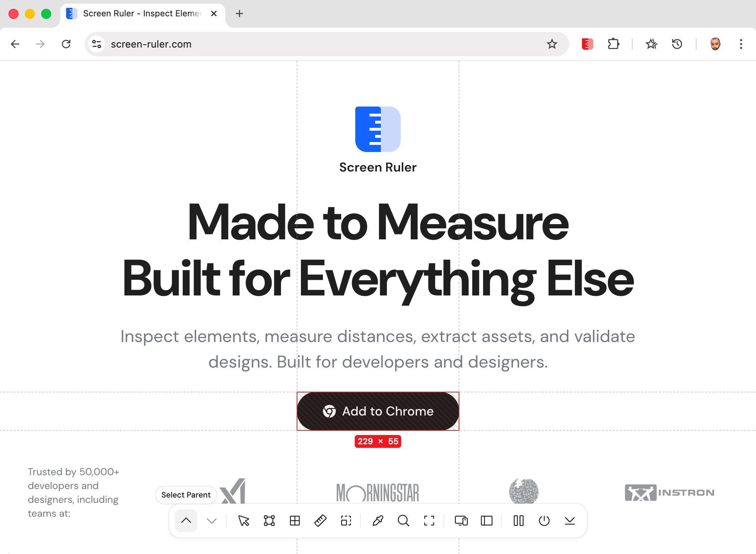
Task: Pick the eyedropper color tool
Action: point(378,521)
